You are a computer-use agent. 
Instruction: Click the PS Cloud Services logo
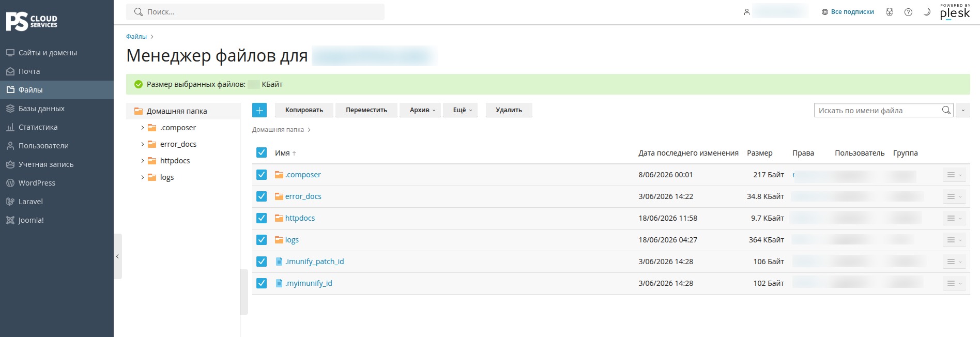[x=32, y=21]
